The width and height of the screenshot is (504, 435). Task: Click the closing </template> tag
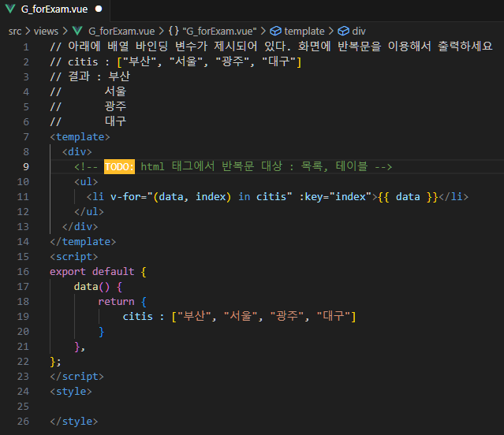83,241
